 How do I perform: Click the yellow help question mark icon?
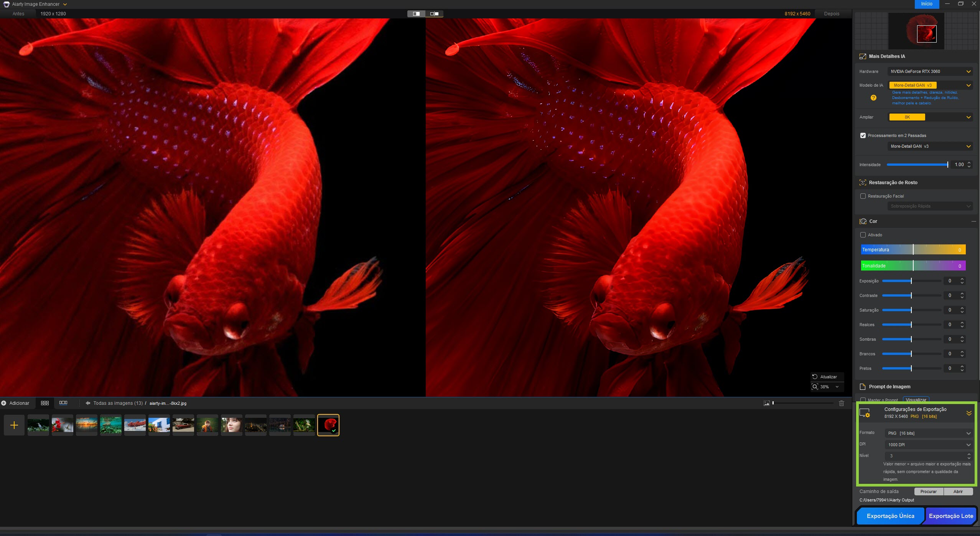tap(873, 98)
